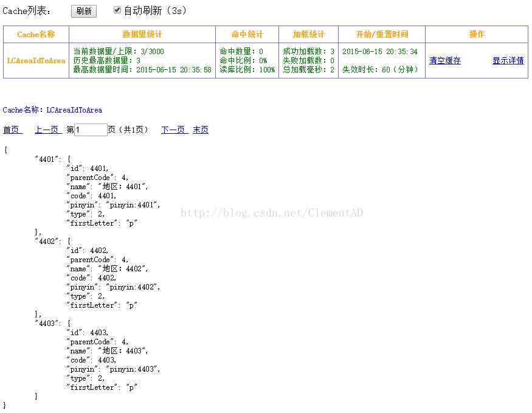532x413 pixels.
Task: Select the 命中统计 column header
Action: point(247,34)
